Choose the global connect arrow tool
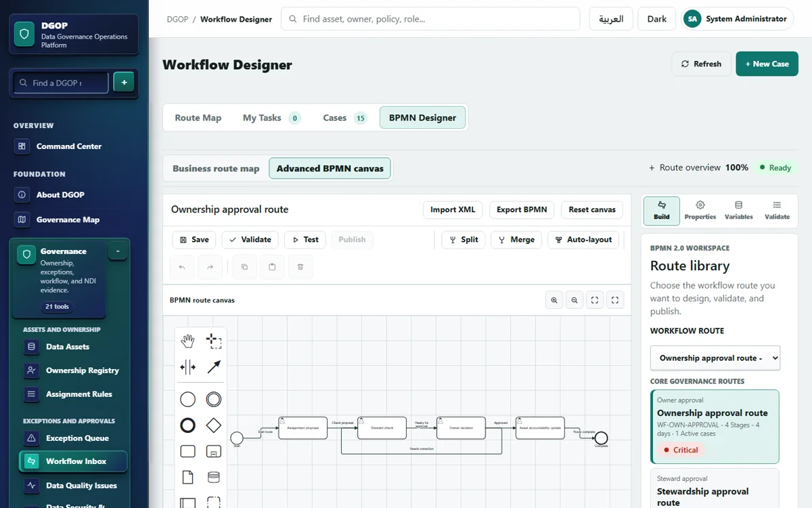Image resolution: width=812 pixels, height=508 pixels. [214, 367]
